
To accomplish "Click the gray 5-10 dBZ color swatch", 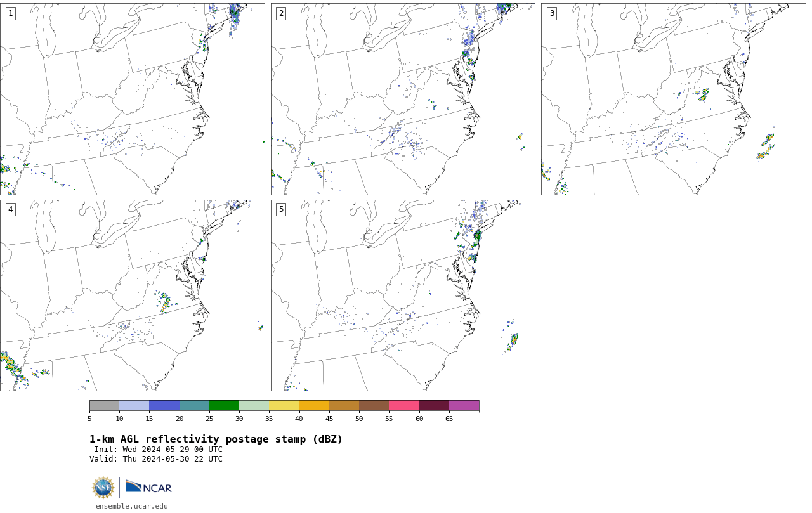I will 104,406.
